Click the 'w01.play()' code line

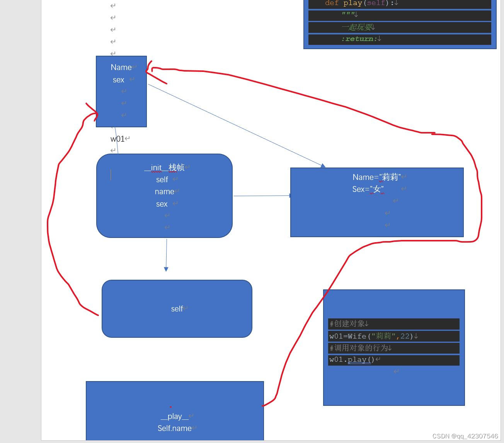[394, 360]
